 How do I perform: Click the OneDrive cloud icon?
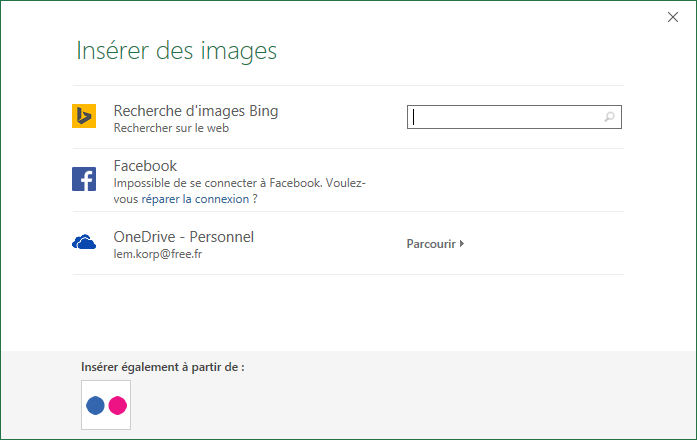point(84,243)
